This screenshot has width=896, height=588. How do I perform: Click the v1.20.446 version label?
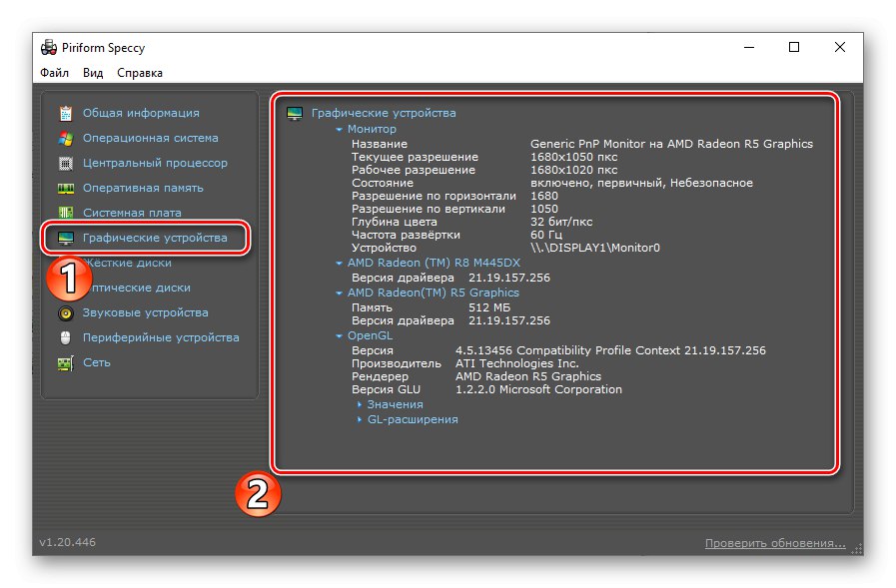click(68, 542)
